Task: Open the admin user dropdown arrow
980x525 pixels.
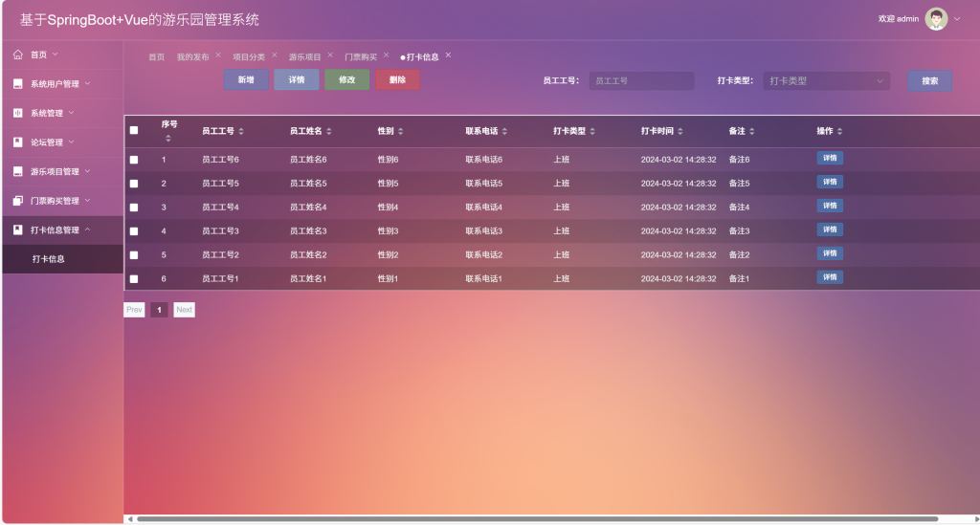Action: (957, 19)
